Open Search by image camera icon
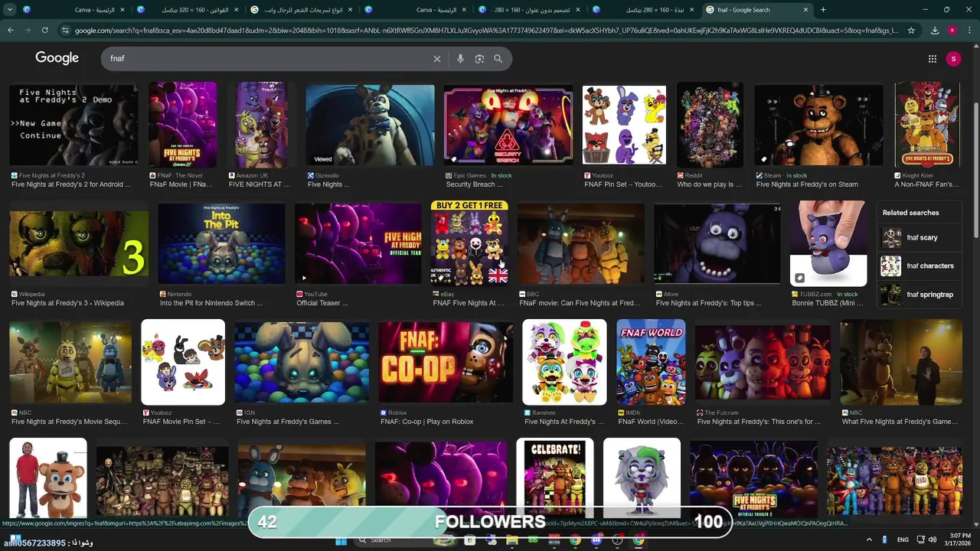The image size is (980, 551). tap(479, 59)
